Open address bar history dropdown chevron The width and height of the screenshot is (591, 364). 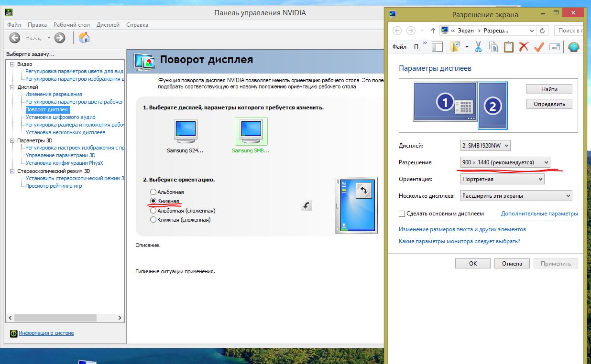[532, 31]
